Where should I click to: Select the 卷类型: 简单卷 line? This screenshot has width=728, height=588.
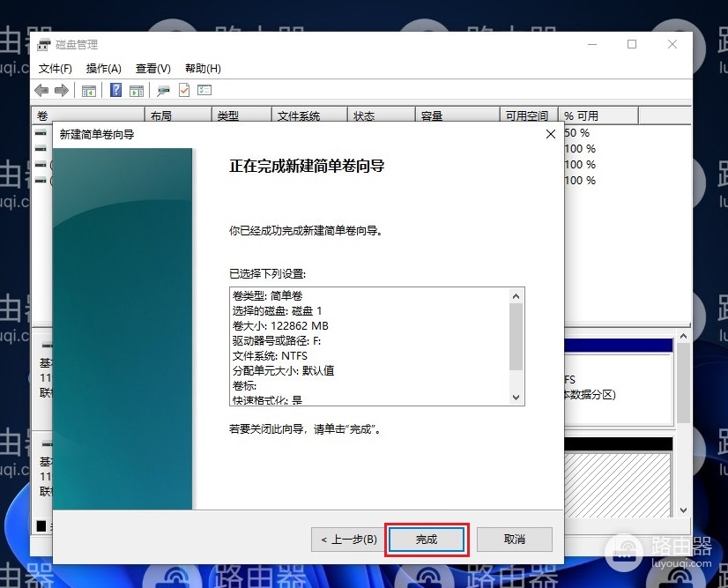[x=267, y=296]
